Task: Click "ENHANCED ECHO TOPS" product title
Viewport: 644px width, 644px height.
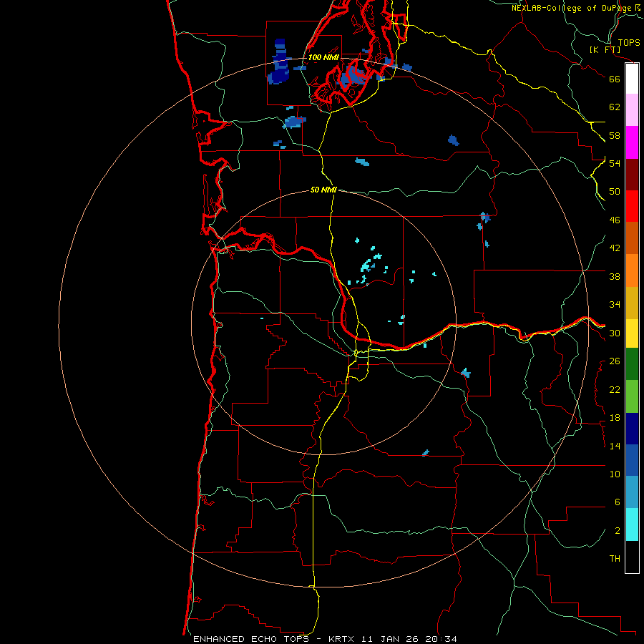Action: click(251, 639)
